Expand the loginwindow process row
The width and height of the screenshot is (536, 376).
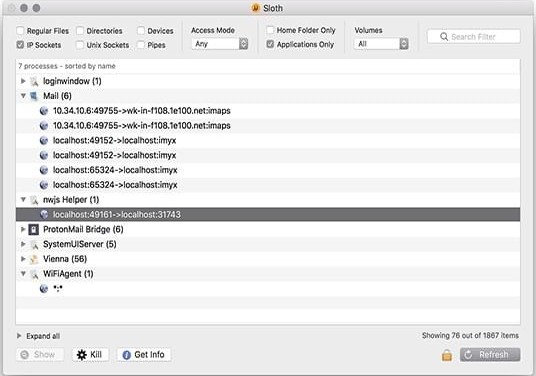[23, 81]
